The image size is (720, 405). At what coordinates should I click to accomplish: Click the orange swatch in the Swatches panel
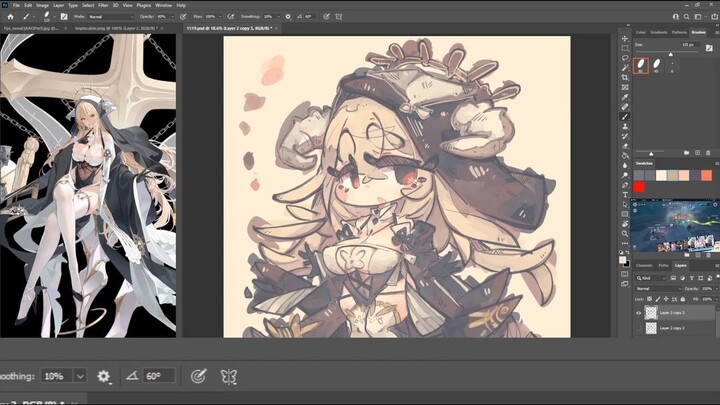(x=707, y=175)
